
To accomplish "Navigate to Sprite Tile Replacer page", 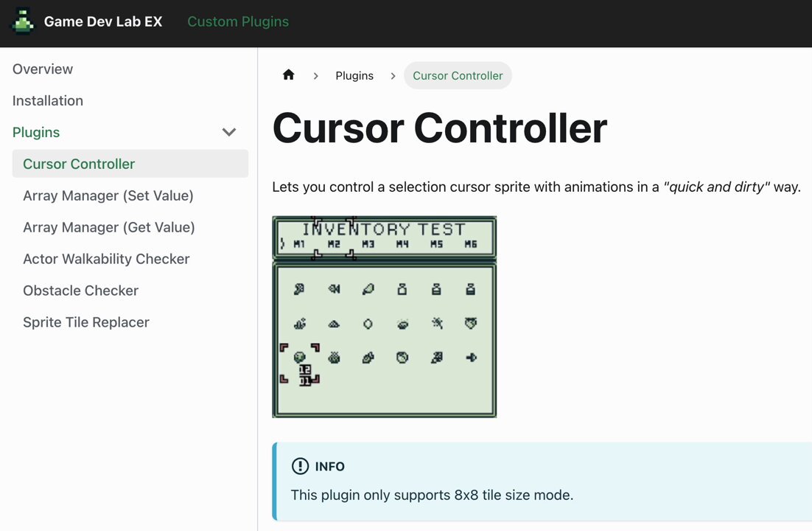I will click(86, 322).
